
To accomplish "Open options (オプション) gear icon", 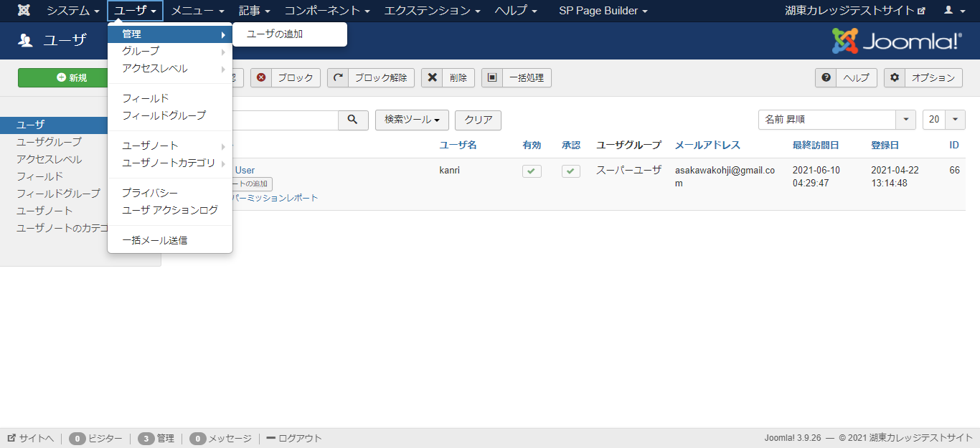I will tap(895, 78).
